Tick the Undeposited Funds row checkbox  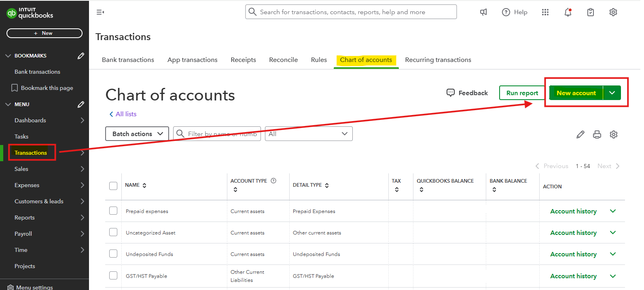click(113, 254)
